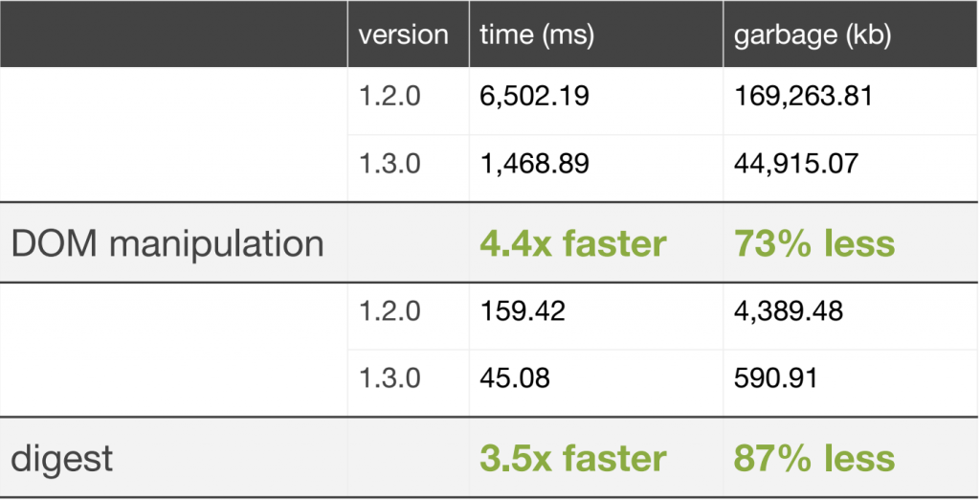Select the 'digest' row label
This screenshot has width=980, height=501.
(x=62, y=458)
